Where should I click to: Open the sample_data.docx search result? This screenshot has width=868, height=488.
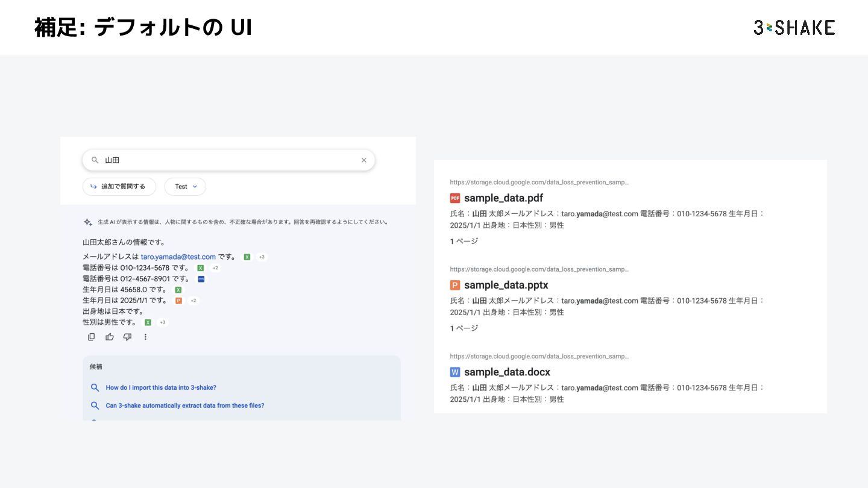[507, 372]
